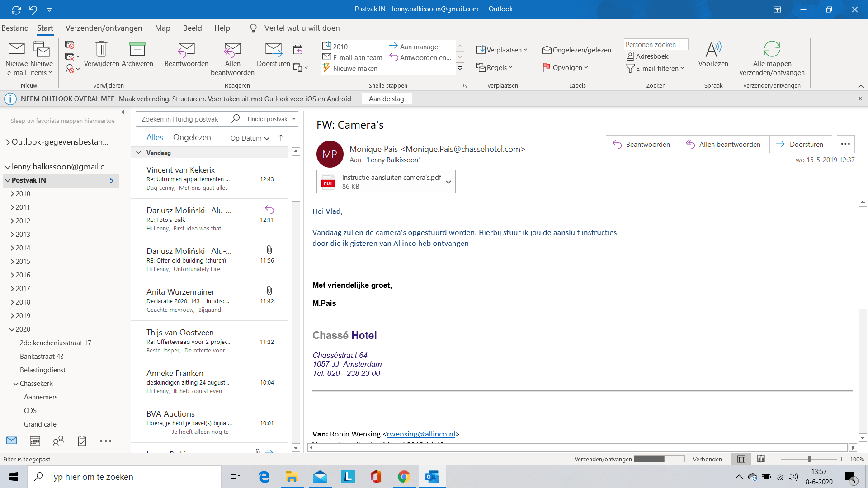Click the Archiveren icon in ribbon

137,49
